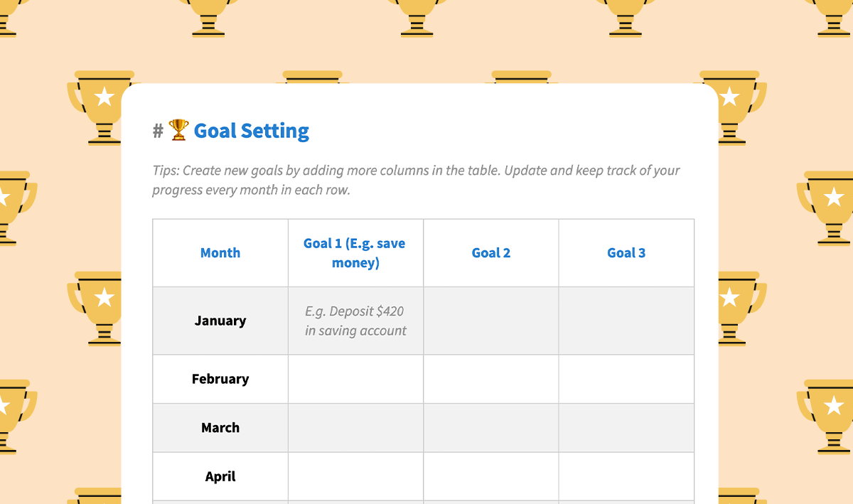Click the trophy emoji in the heading
Viewport: 853px width, 504px height.
178,130
